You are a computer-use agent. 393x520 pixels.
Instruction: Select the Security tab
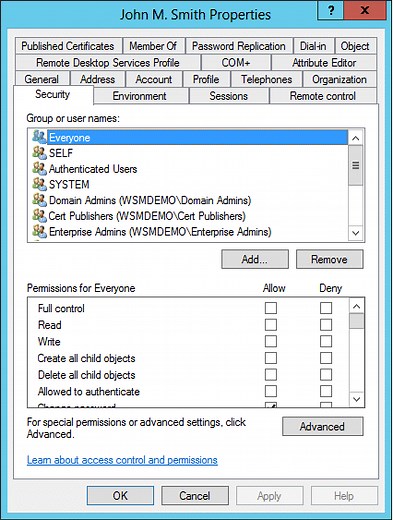click(53, 94)
